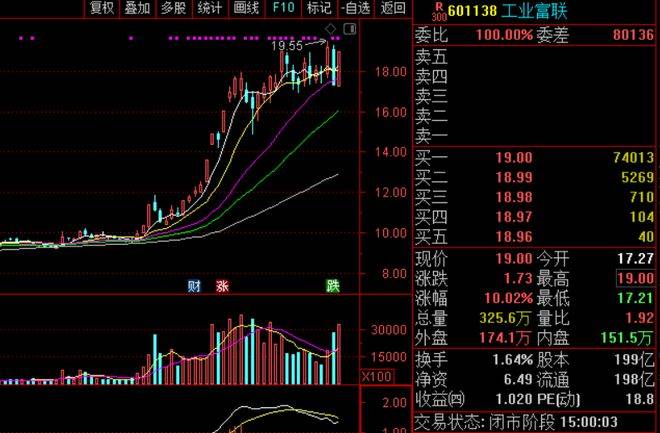Click the blue 财 financial event marker
660x433 pixels.
pyautogui.click(x=194, y=287)
